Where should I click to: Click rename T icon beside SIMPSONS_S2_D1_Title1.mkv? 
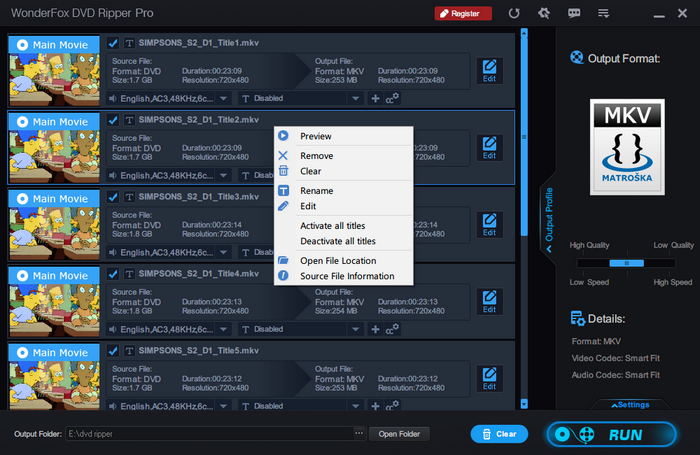pyautogui.click(x=129, y=43)
